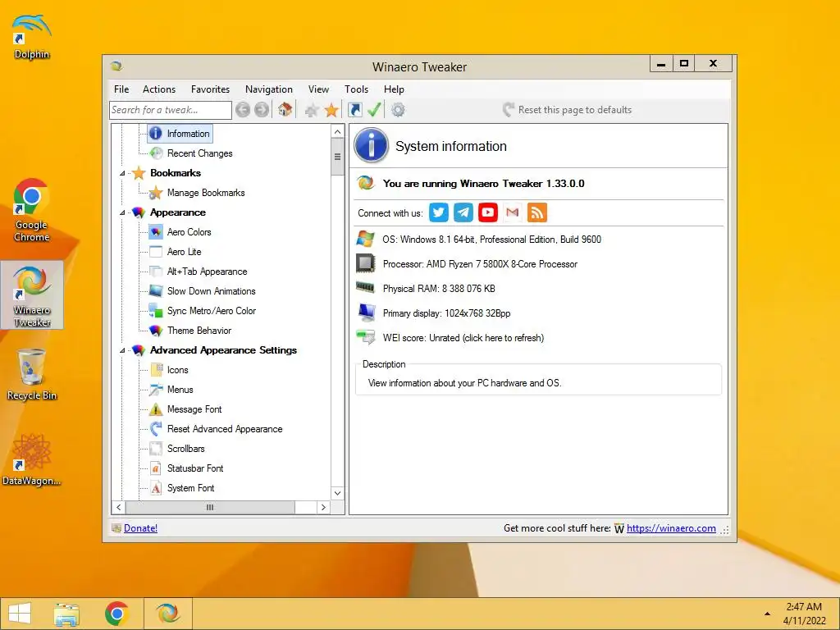The height and width of the screenshot is (630, 840).
Task: Open bookmarks with the orange star icon
Action: click(331, 110)
